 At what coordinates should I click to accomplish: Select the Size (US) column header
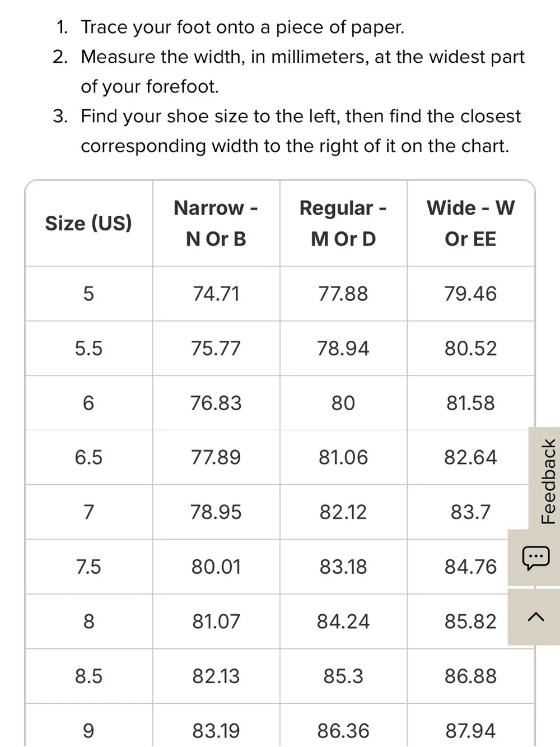coord(88,223)
